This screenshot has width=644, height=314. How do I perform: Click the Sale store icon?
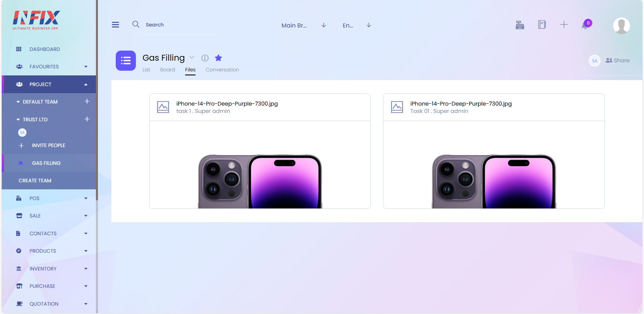tap(19, 216)
